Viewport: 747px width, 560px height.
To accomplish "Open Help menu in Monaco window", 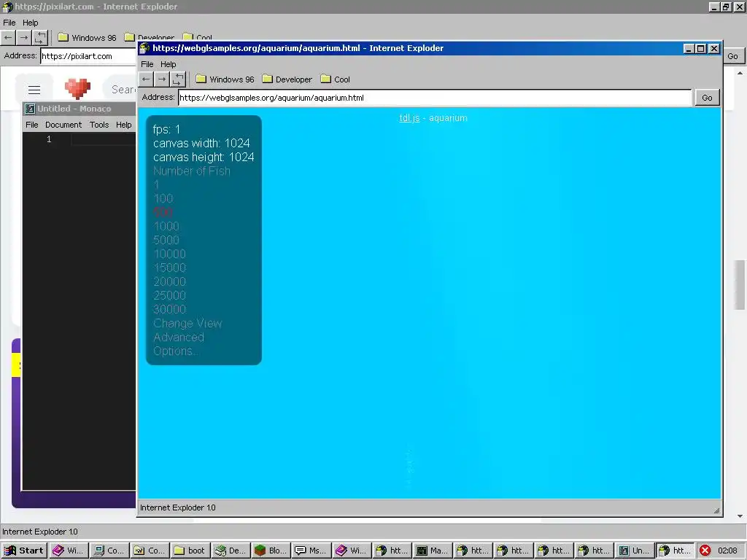I will 124,125.
